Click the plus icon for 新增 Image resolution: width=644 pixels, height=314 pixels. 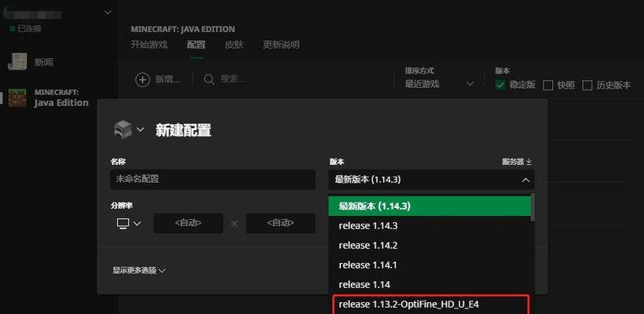pos(142,79)
